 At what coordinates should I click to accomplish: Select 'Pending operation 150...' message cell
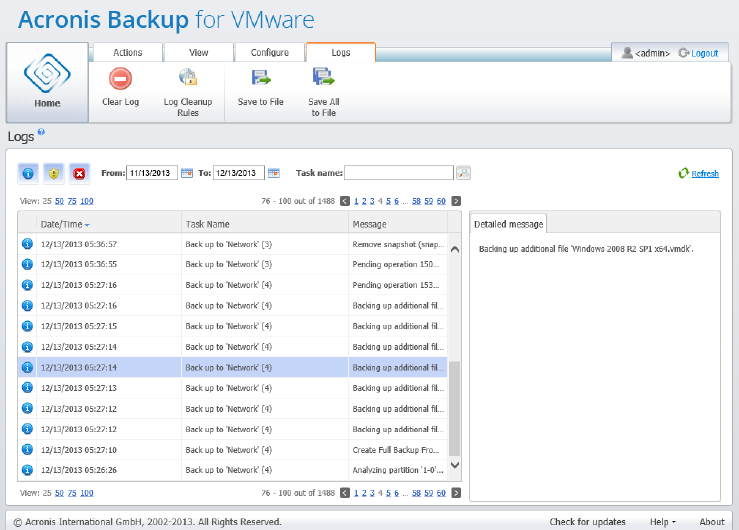click(x=398, y=264)
